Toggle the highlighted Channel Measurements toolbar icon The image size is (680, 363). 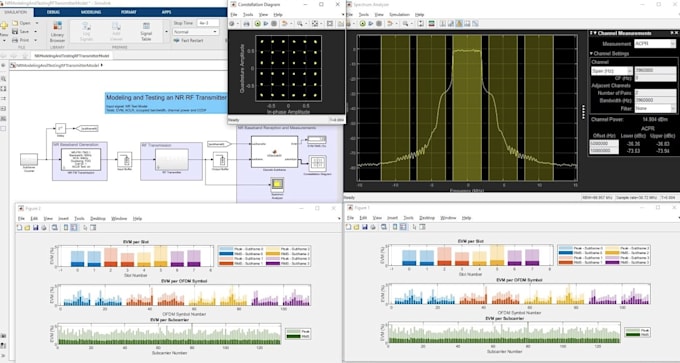coord(459,23)
